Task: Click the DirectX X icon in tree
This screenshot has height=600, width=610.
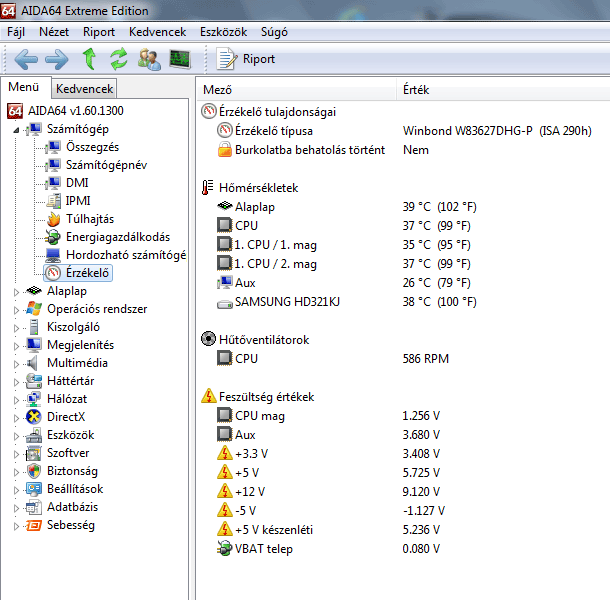Action: [x=34, y=417]
